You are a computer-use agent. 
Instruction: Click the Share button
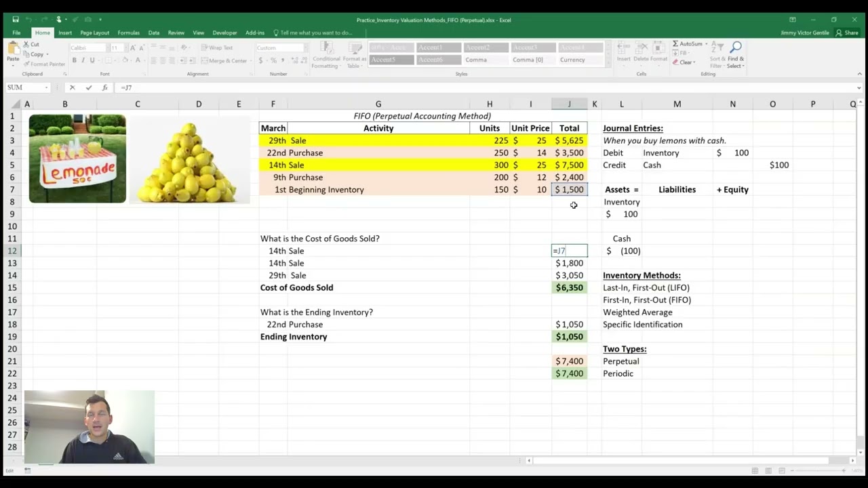tap(847, 33)
